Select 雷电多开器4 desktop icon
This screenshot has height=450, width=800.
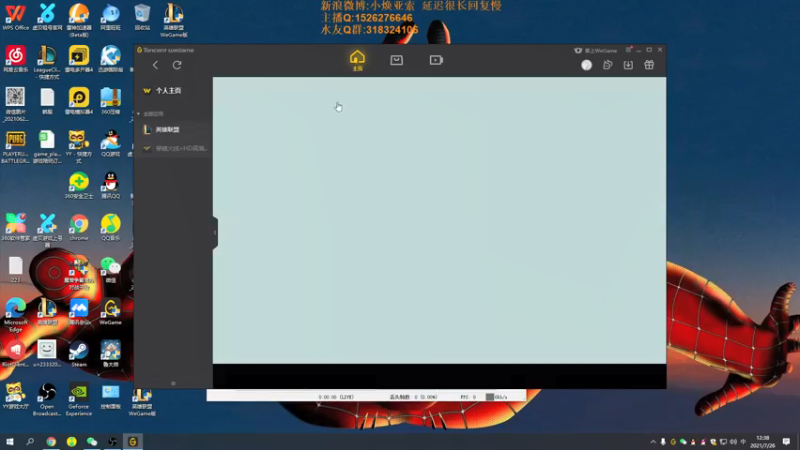tap(79, 59)
